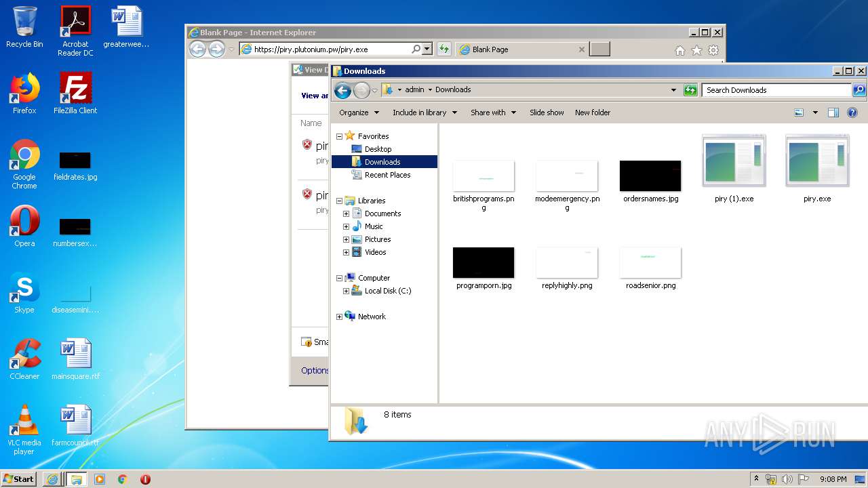Screen dimensions: 868x488
Task: Show hidden icons in system tray
Action: click(x=756, y=479)
